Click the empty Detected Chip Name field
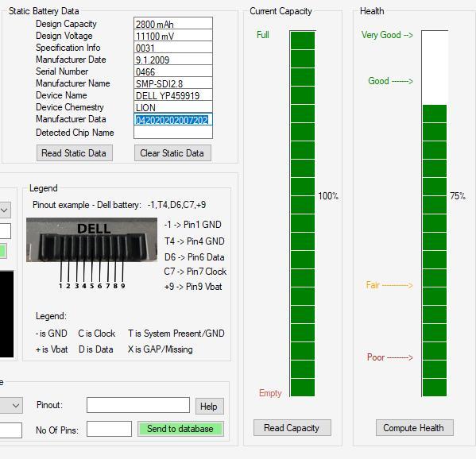Image resolution: width=476 pixels, height=459 pixels. coord(173,133)
